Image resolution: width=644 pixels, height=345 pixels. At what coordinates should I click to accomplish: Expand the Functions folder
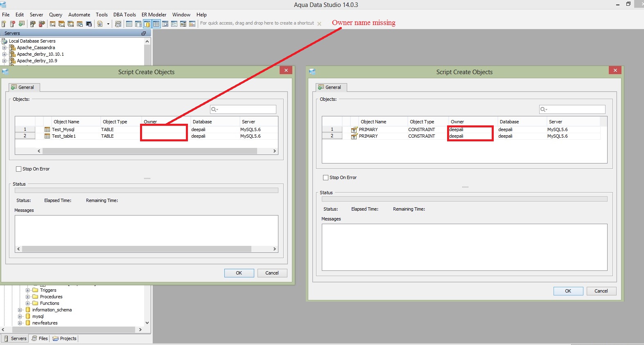[28, 303]
